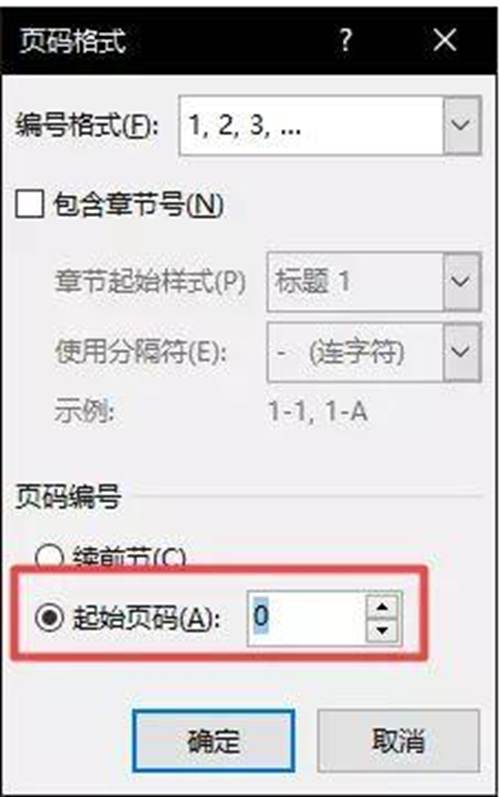
Task: Click the 确定 button
Action: coord(213,741)
